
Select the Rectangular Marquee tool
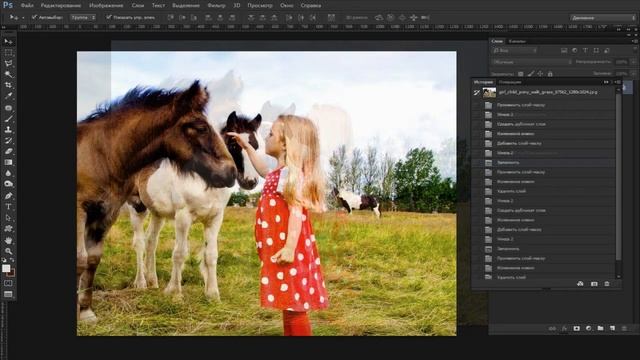pyautogui.click(x=8, y=53)
